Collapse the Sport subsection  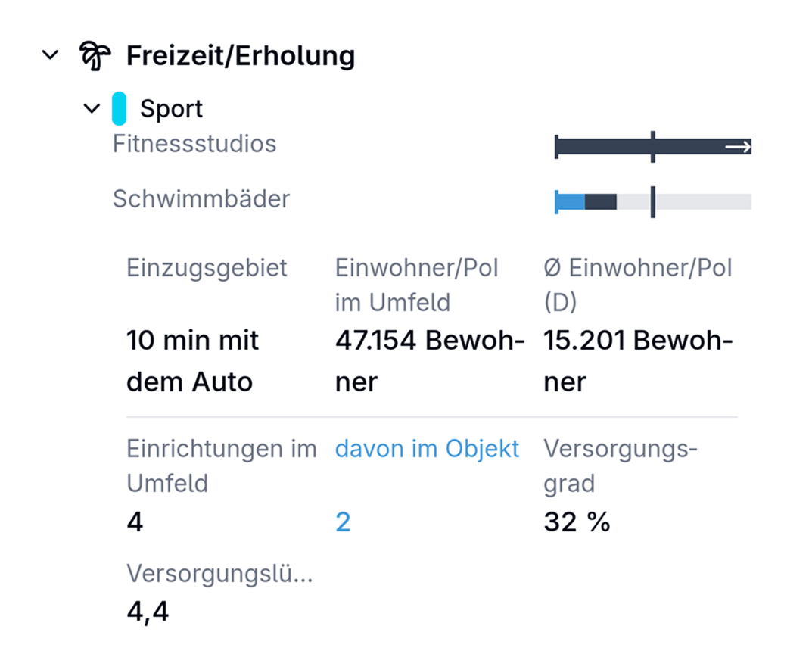coord(91,107)
